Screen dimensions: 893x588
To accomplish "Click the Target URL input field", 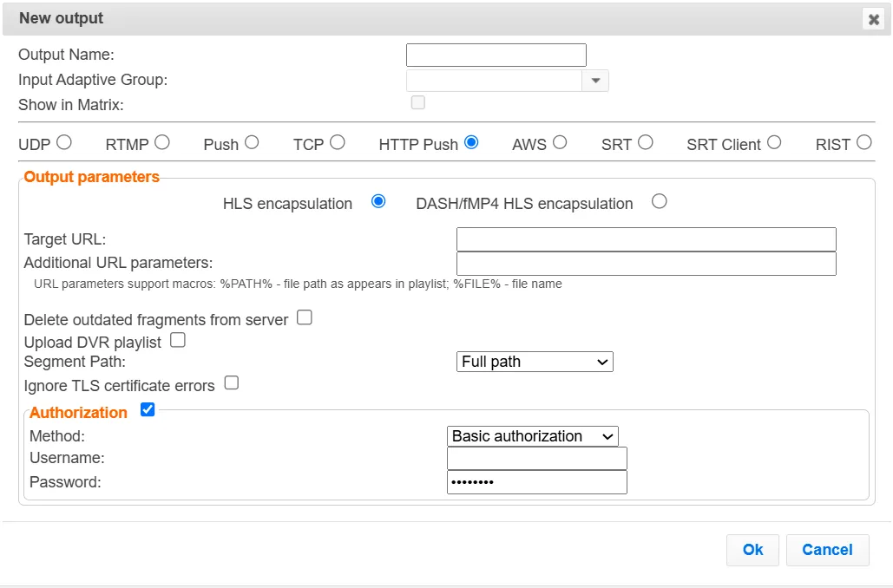I will 646,239.
